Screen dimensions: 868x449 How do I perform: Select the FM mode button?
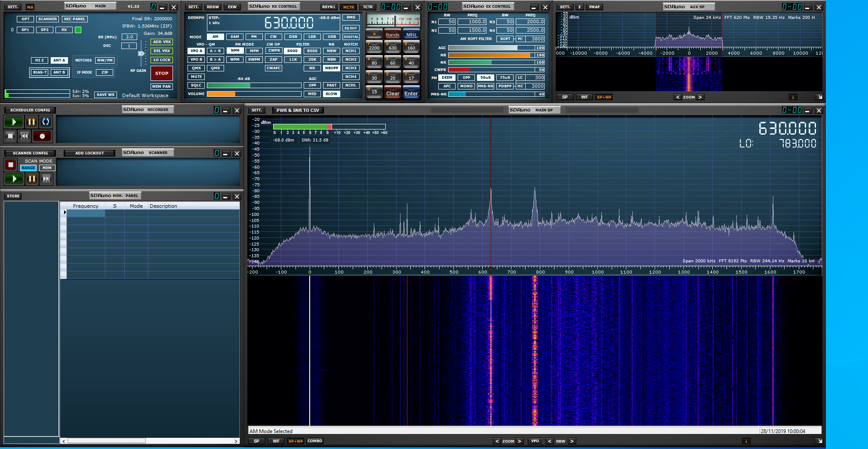coord(254,37)
